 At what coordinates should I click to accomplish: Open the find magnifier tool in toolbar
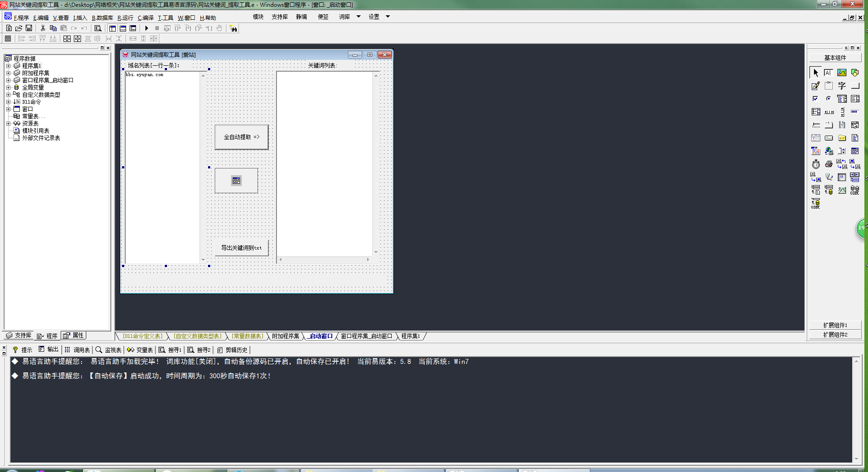point(98,28)
